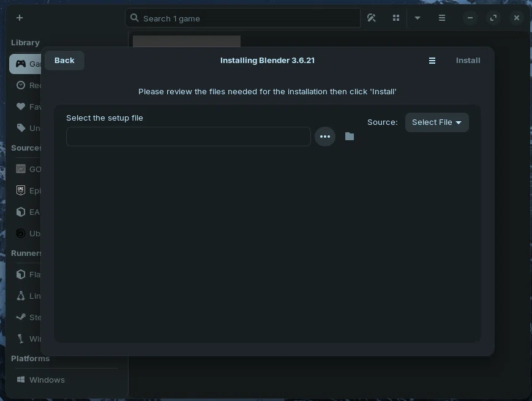This screenshot has height=401, width=532.
Task: Click the add game plus icon
Action: point(20,18)
